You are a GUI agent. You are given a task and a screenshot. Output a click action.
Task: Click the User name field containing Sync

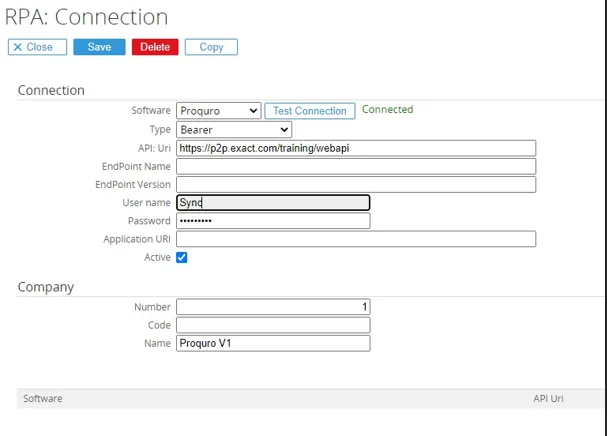click(272, 203)
